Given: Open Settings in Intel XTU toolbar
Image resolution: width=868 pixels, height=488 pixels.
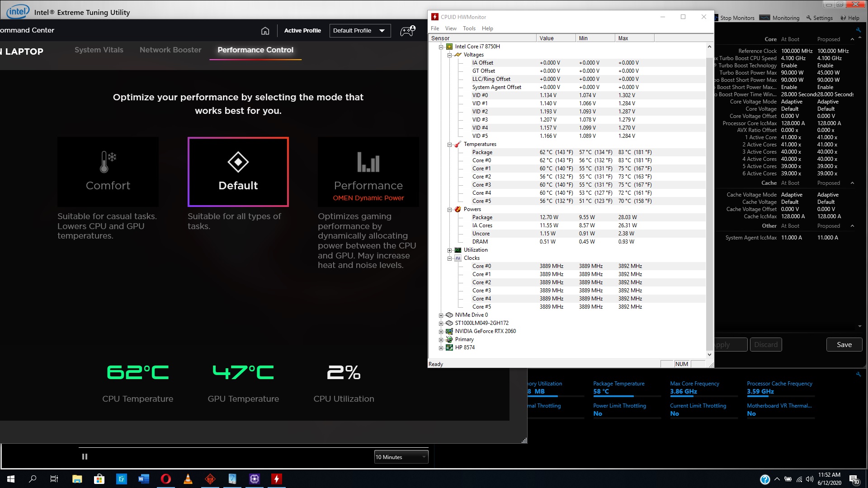Looking at the screenshot, I should pyautogui.click(x=819, y=18).
